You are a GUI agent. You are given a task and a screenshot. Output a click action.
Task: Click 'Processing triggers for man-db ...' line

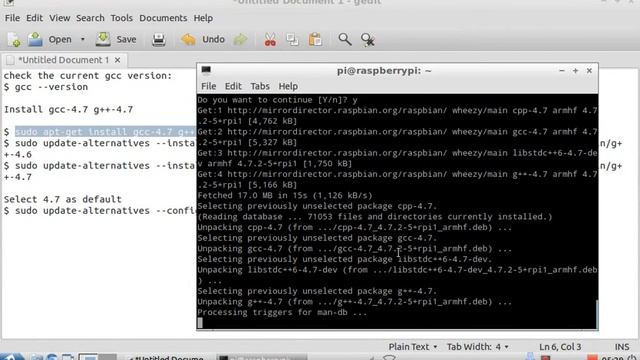coord(282,312)
